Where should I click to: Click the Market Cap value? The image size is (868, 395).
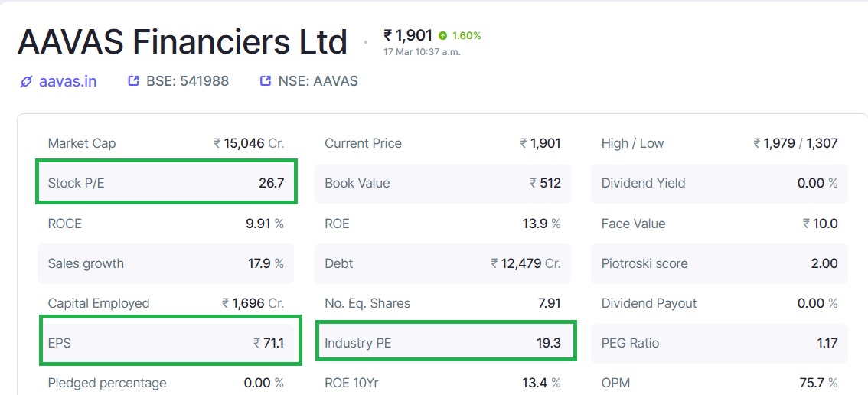[249, 143]
